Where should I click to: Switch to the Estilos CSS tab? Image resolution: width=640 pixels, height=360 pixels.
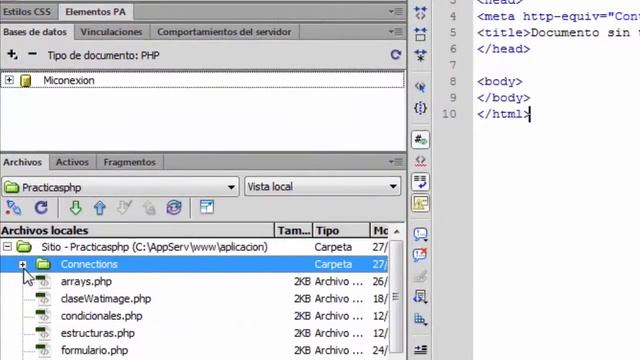[x=27, y=12]
